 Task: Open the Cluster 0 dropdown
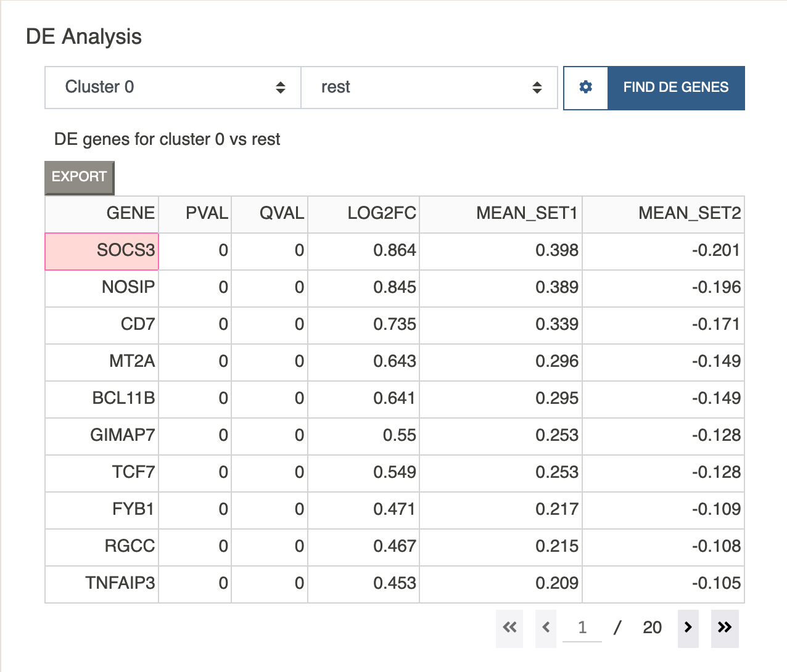[173, 88]
